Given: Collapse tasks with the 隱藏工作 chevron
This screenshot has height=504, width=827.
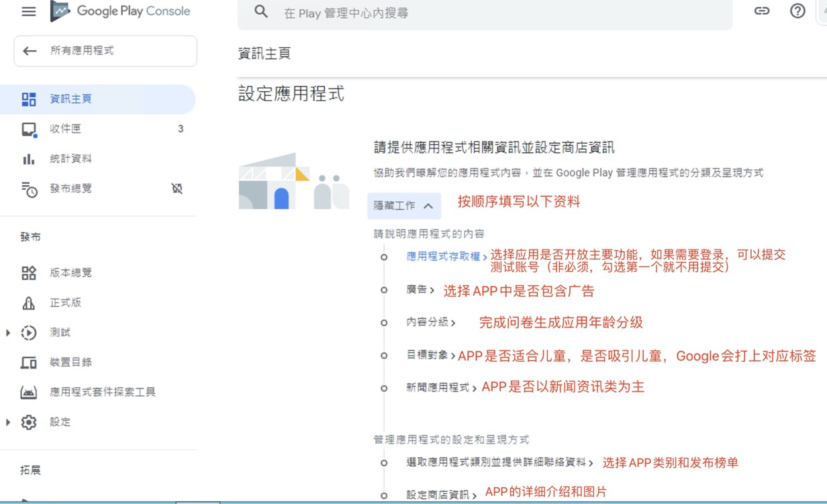Looking at the screenshot, I should pyautogui.click(x=427, y=205).
